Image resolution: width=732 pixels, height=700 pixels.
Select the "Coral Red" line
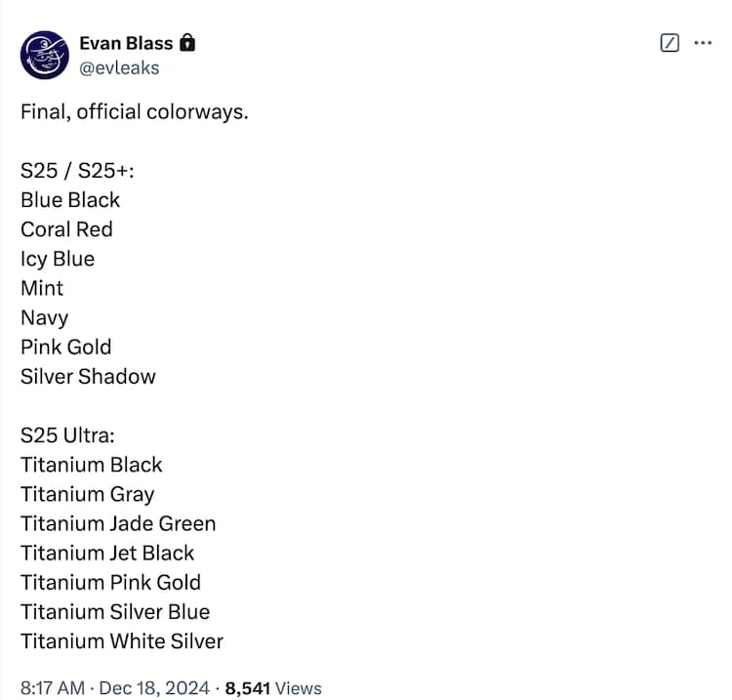(x=66, y=229)
